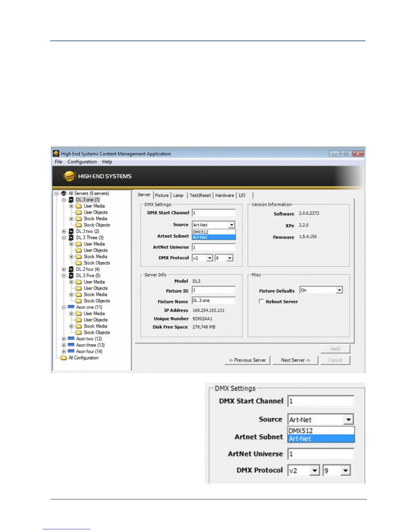The image size is (411, 532).
Task: Choose Art-Net in the main window Source list
Action: coord(214,237)
